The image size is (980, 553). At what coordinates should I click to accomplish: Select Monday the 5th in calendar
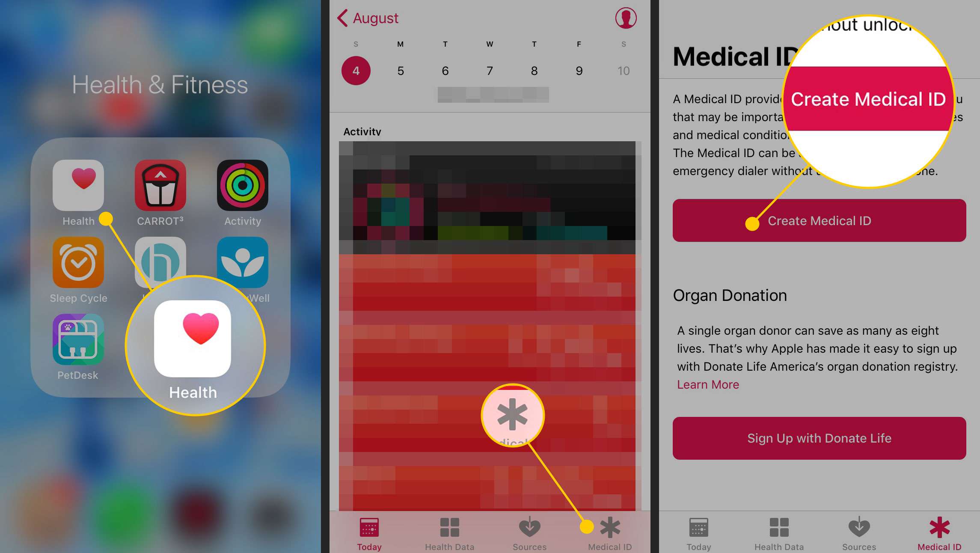400,70
